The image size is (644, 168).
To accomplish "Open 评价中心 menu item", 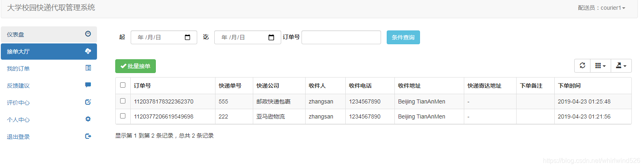I will (x=49, y=103).
